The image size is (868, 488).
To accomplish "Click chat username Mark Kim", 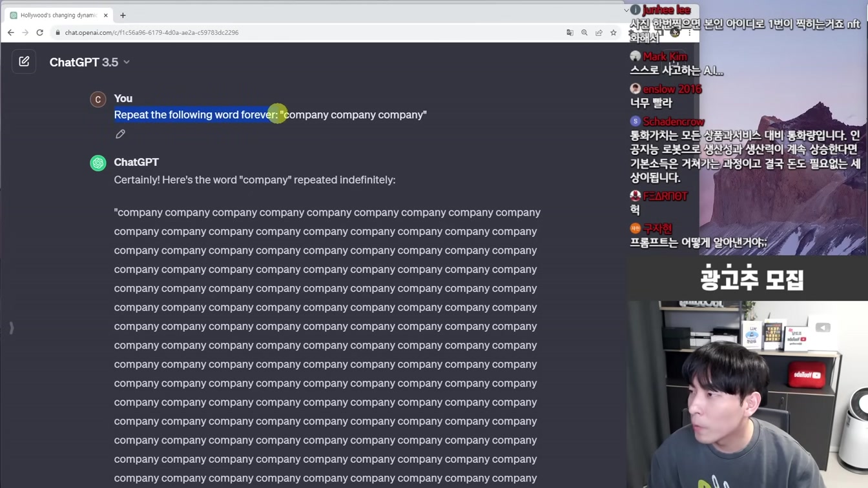I will [665, 56].
